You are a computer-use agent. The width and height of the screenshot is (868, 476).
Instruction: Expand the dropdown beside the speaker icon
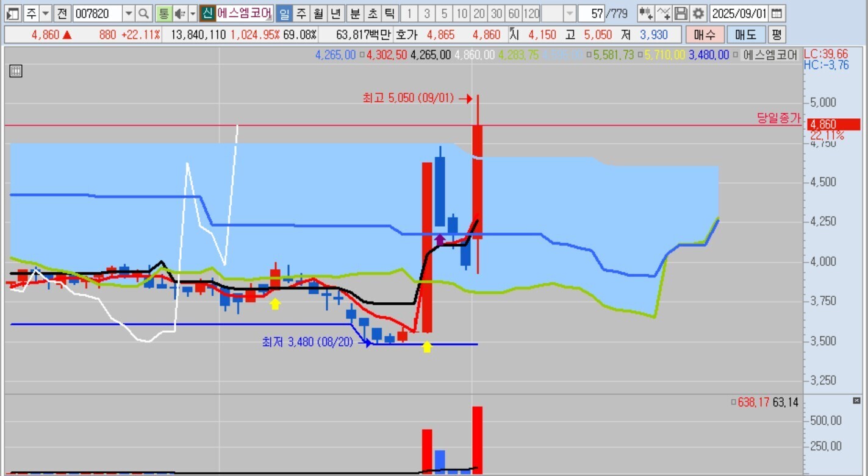[193, 13]
